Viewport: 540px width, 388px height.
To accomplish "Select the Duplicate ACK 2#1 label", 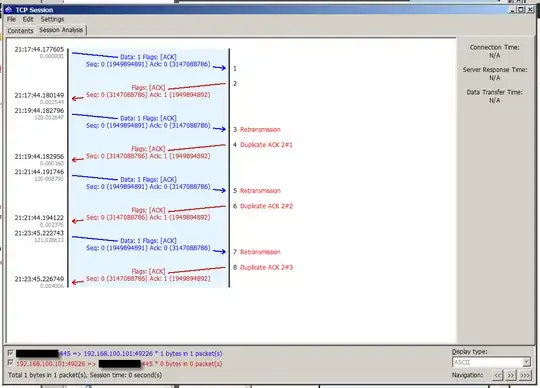I will (266, 145).
